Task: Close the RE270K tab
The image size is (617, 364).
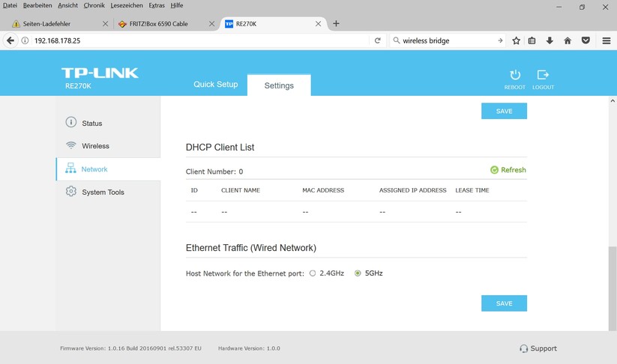Action: pos(318,23)
